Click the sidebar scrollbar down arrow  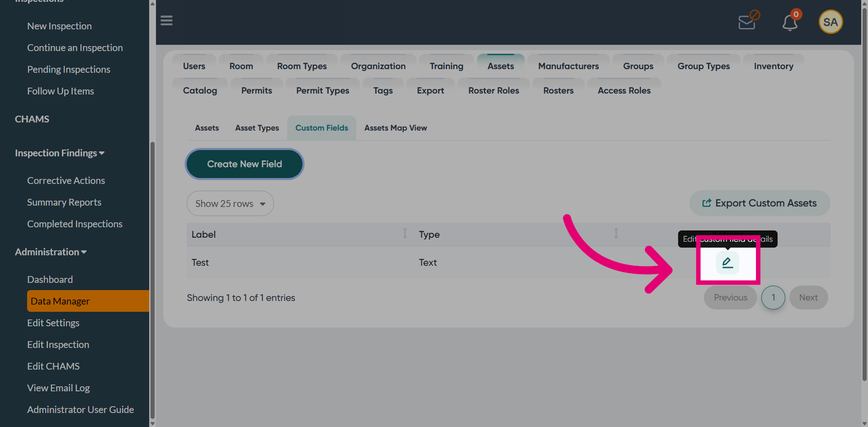tap(152, 423)
